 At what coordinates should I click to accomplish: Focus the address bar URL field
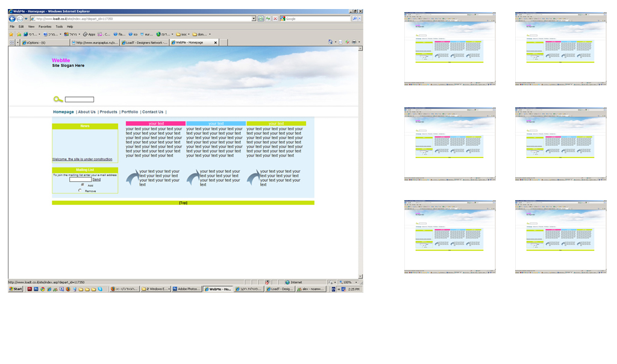pyautogui.click(x=143, y=19)
